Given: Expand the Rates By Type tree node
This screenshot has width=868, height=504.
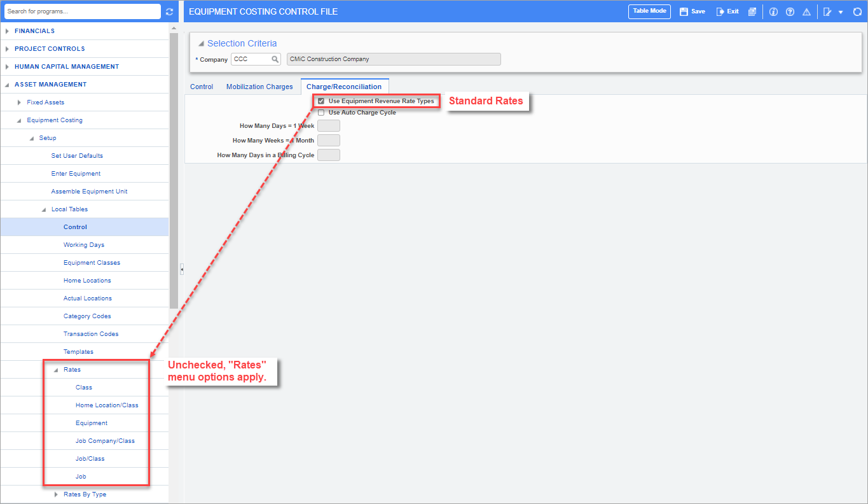Looking at the screenshot, I should pyautogui.click(x=57, y=494).
